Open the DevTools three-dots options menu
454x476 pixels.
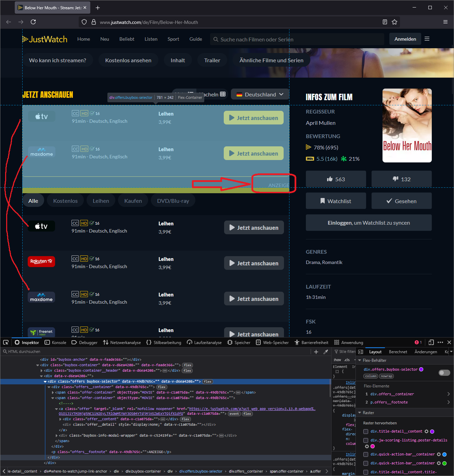pos(440,342)
